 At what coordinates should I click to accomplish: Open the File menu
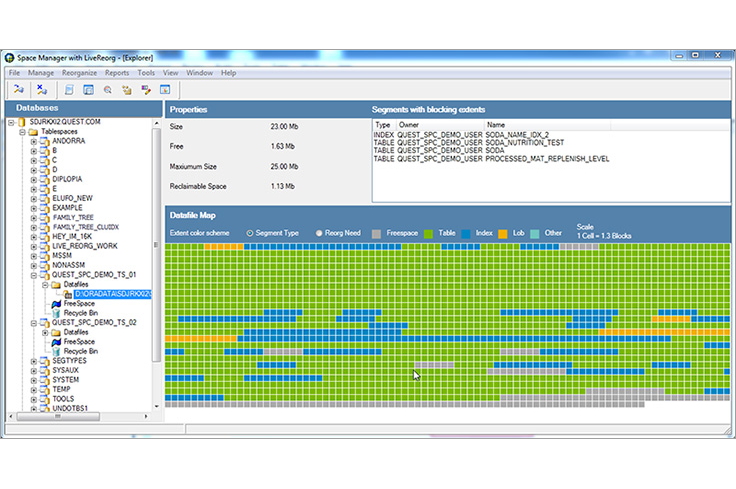coord(15,73)
